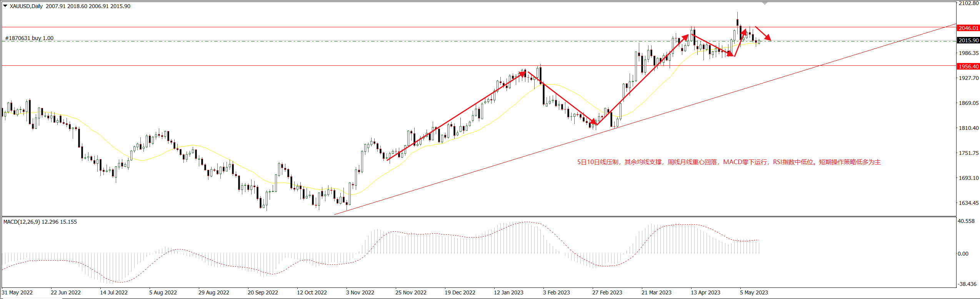Click the 22 Jun 2022 date label

point(66,292)
